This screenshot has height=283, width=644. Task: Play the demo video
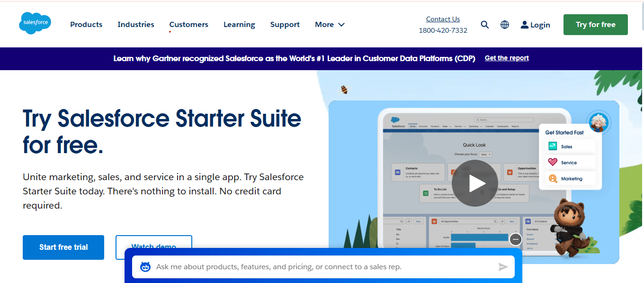(474, 183)
